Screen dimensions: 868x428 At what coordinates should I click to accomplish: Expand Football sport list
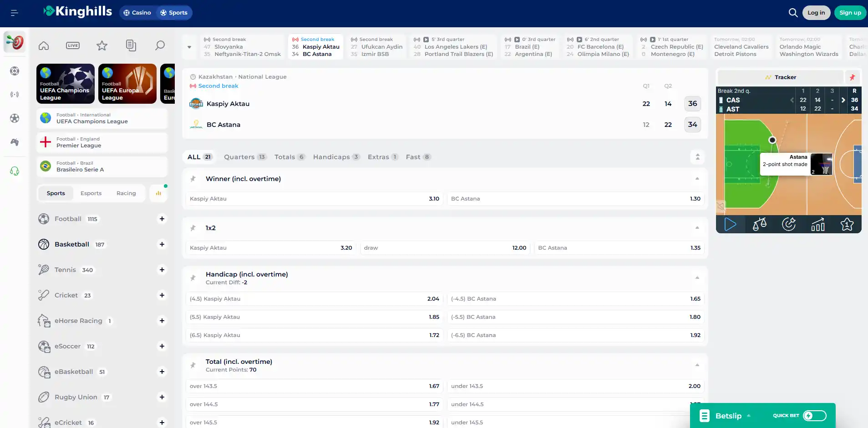pos(162,219)
